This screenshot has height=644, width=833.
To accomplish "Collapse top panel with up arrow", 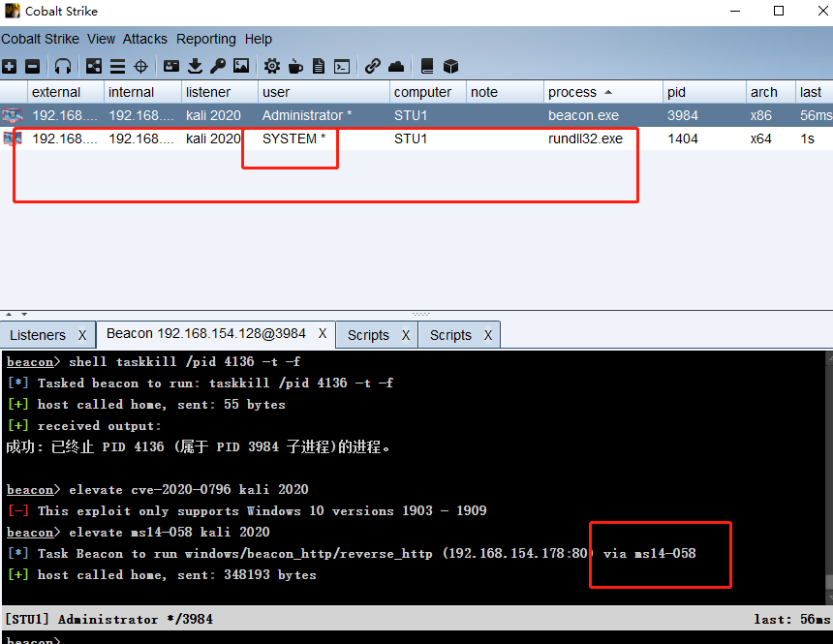I will [9, 314].
